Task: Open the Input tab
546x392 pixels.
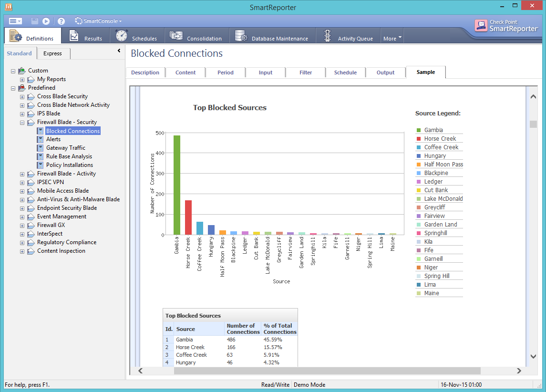Action: pyautogui.click(x=265, y=72)
